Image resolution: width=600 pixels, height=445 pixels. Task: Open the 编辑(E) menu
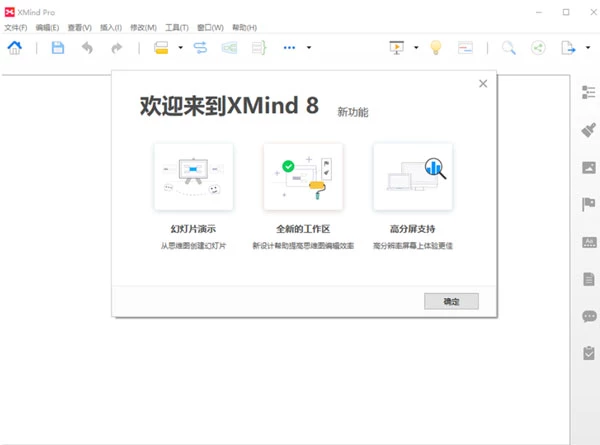tap(47, 28)
